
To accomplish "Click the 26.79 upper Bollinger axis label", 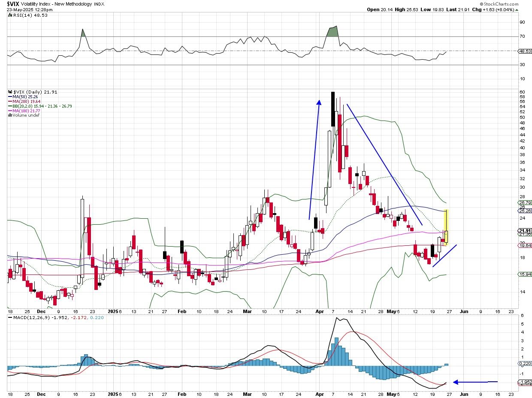I will click(525, 202).
